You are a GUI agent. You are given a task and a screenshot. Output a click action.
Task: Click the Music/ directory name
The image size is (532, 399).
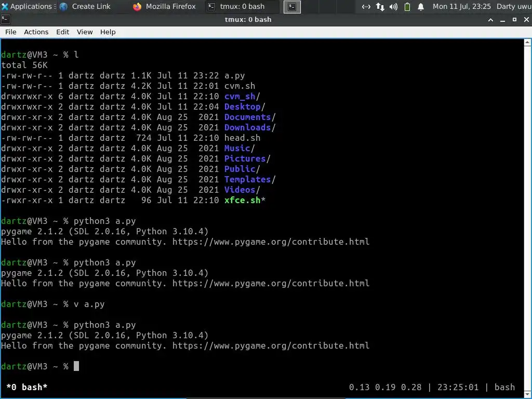click(240, 148)
